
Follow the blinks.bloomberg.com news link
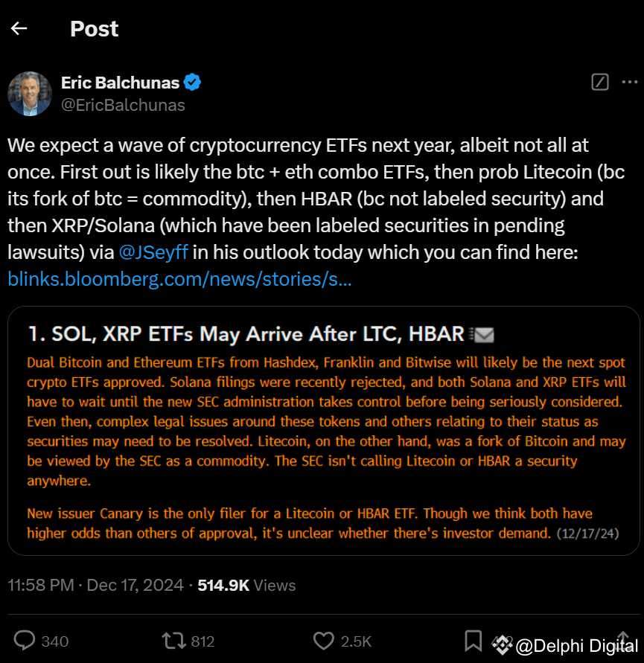pyautogui.click(x=180, y=279)
